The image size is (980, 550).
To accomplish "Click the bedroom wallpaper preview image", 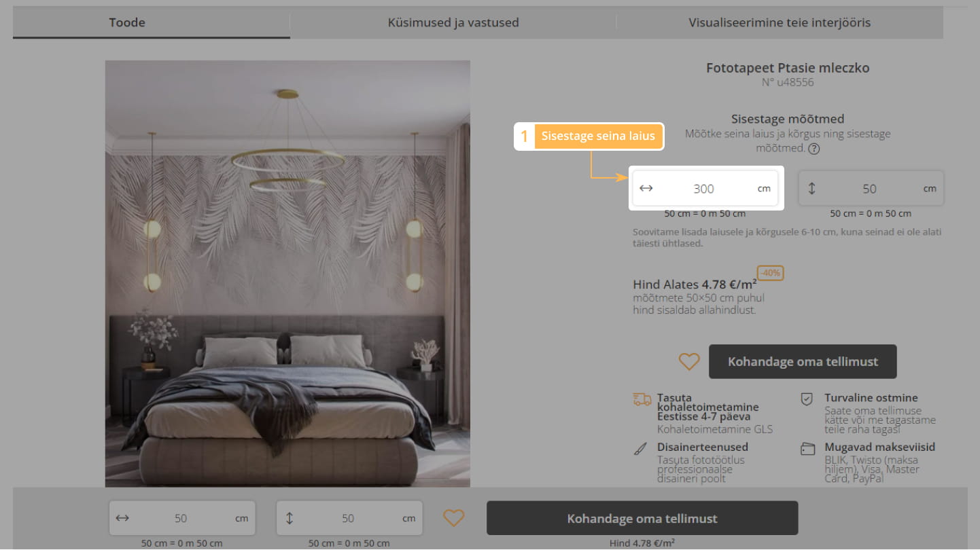I will [x=287, y=274].
